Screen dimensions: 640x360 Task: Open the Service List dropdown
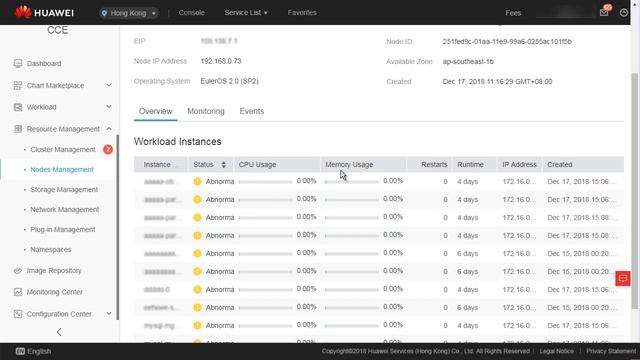(x=246, y=13)
